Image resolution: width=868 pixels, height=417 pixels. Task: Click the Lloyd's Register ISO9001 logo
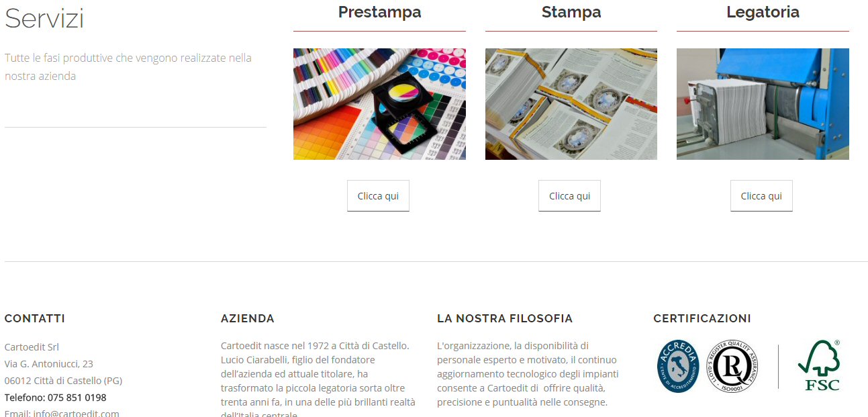pyautogui.click(x=732, y=366)
